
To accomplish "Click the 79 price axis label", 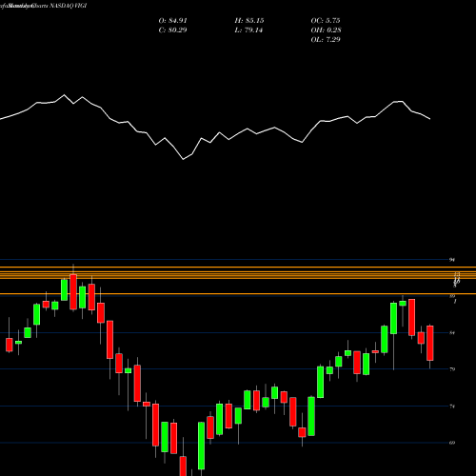I will click(452, 369).
